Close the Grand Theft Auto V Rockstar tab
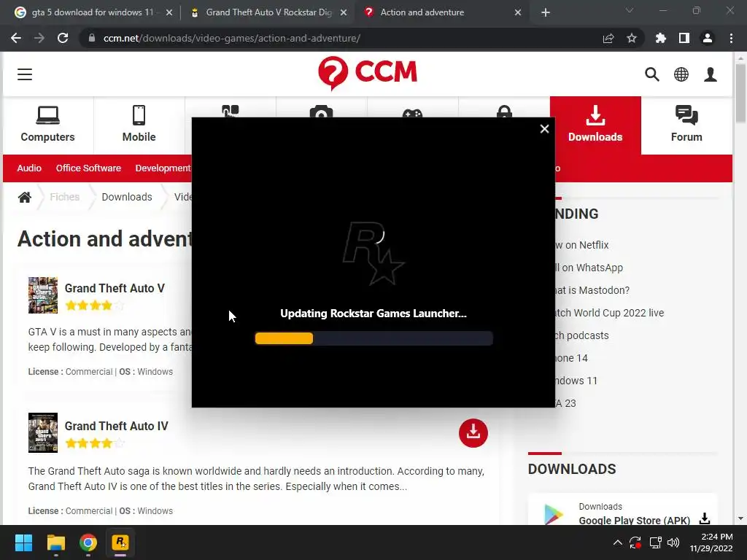 click(x=344, y=13)
